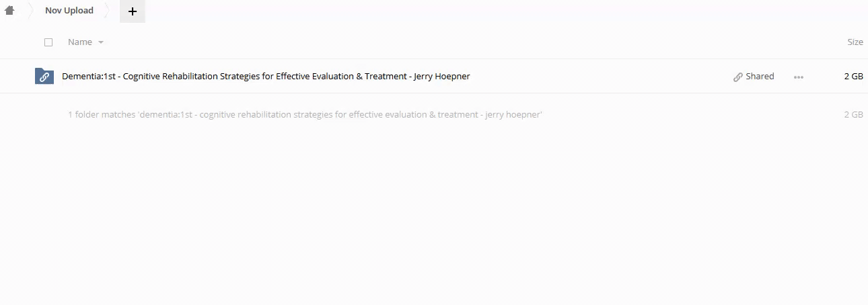Click the shared folder icon for Dementia:1st

pos(44,77)
